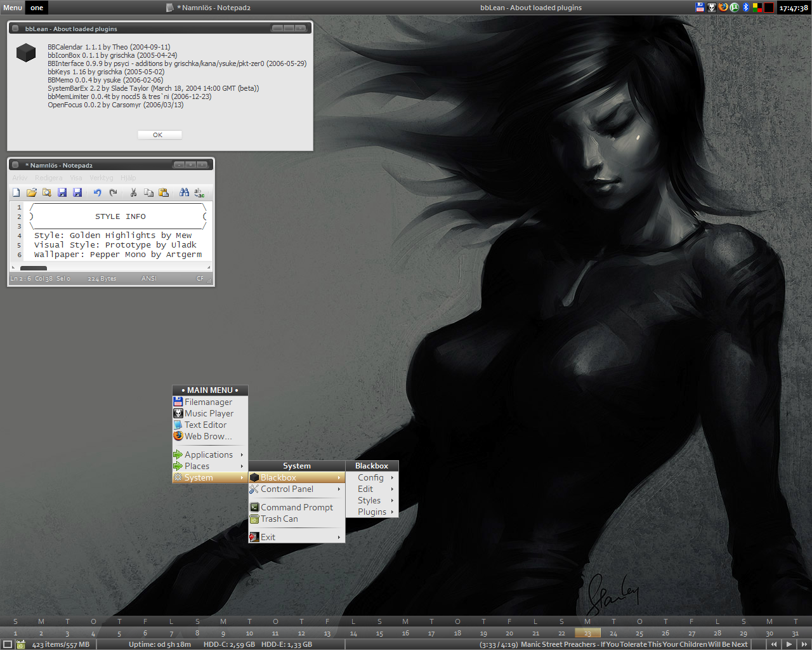Click the black cube icon in About dialog
Screen dimensions: 812x650
pos(26,53)
